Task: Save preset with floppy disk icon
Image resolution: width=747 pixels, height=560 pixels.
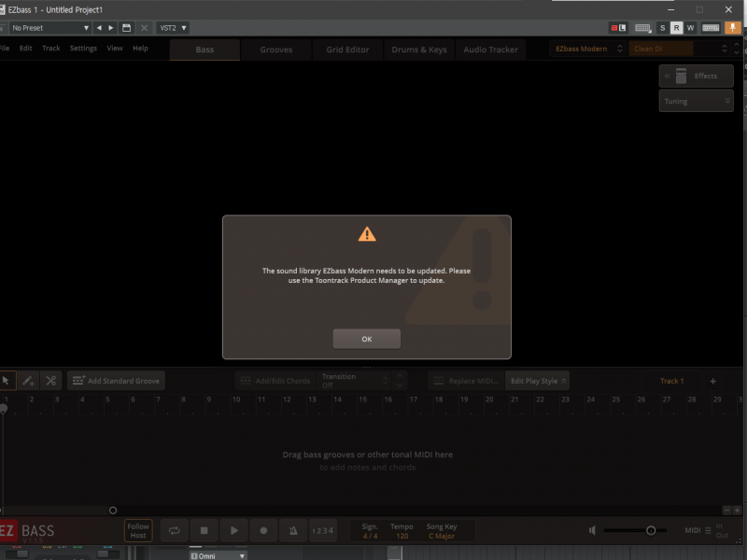Action: pos(126,28)
